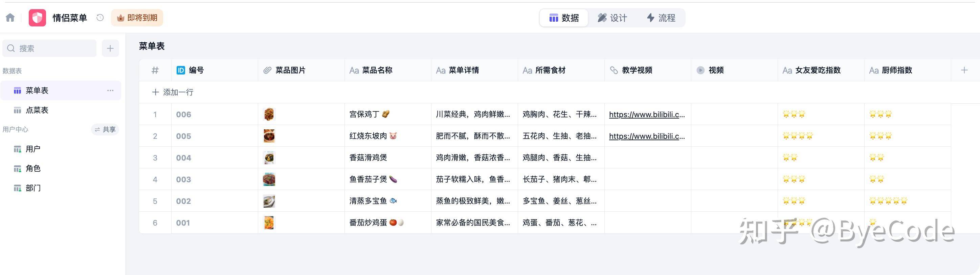Select the 鱼香茄子煲 name cell
980x275 pixels.
(388, 179)
